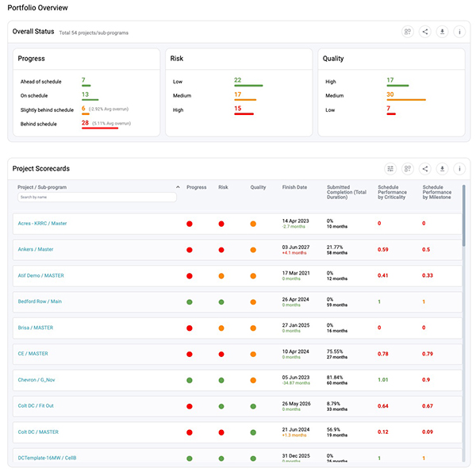Open the info icon in Project Scorecards
This screenshot has width=476, height=476.
(459, 168)
